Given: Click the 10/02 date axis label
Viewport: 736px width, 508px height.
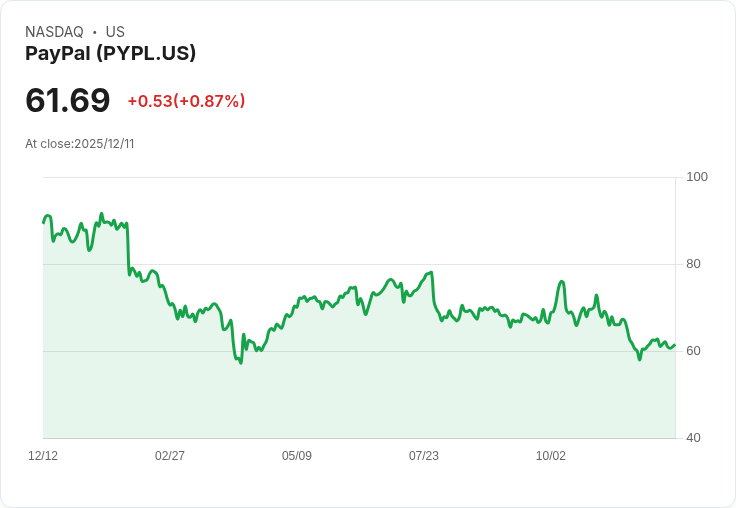Looking at the screenshot, I should 551,456.
